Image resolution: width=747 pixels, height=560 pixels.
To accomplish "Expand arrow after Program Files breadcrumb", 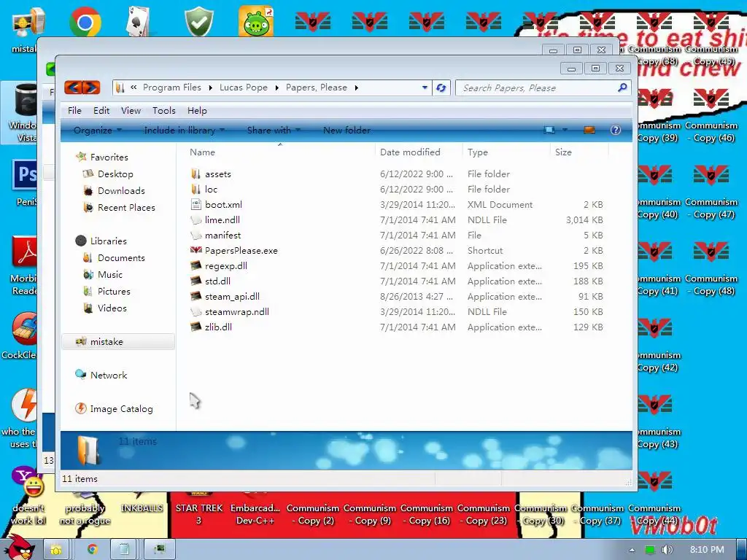I will pos(211,87).
